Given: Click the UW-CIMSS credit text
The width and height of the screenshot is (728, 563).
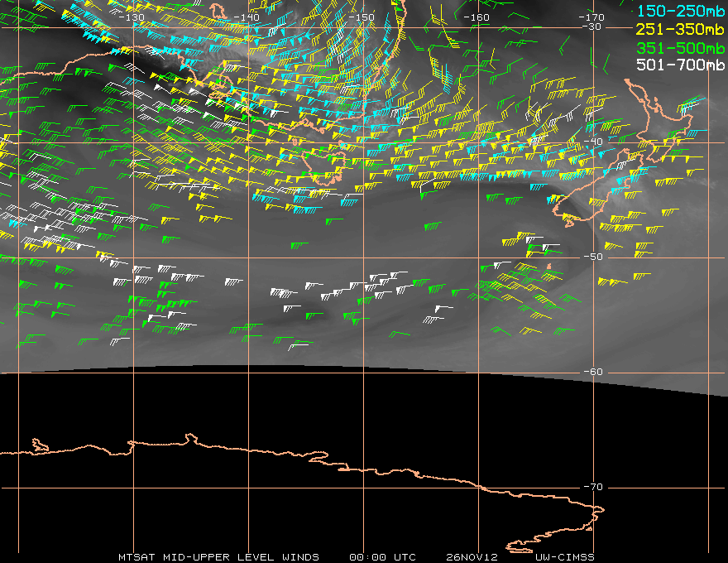Looking at the screenshot, I should [564, 557].
